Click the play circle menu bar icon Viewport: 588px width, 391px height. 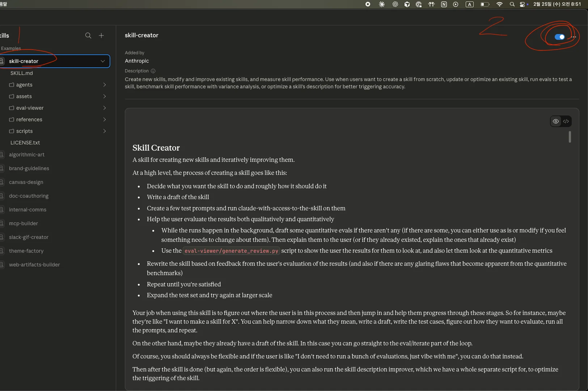[x=456, y=4]
